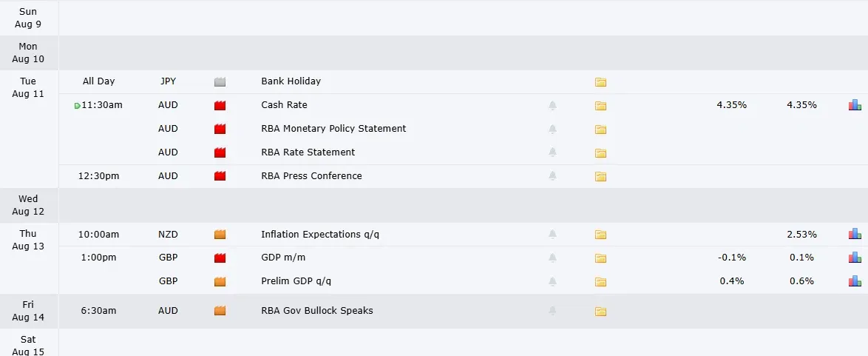Click the red impact icon for Cash Rate
Image resolution: width=868 pixels, height=356 pixels.
coord(220,105)
